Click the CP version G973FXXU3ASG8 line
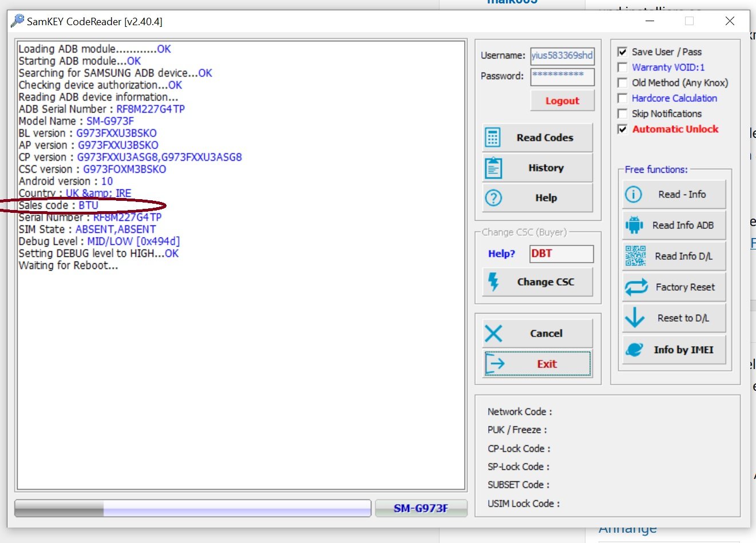This screenshot has height=543, width=756. pos(130,157)
